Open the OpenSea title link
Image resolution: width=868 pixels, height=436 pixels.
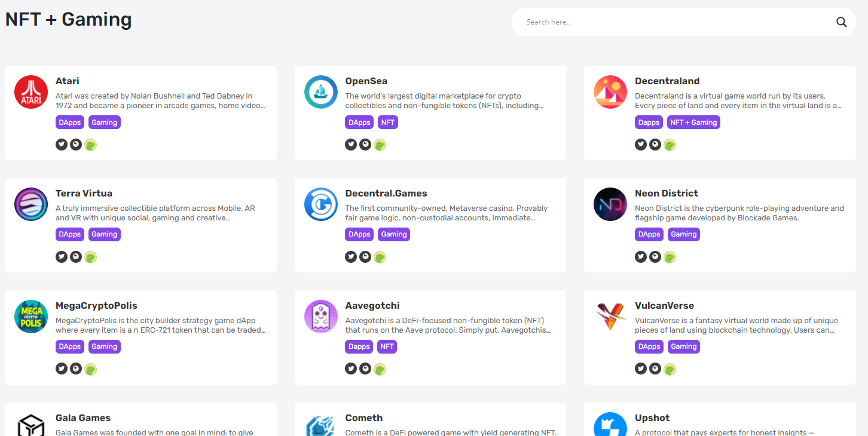tap(366, 81)
